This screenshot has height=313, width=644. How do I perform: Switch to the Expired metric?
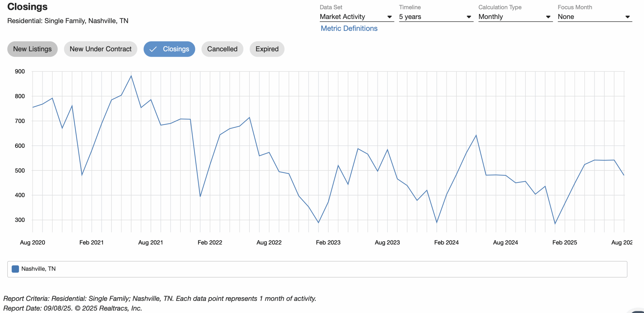(x=267, y=49)
